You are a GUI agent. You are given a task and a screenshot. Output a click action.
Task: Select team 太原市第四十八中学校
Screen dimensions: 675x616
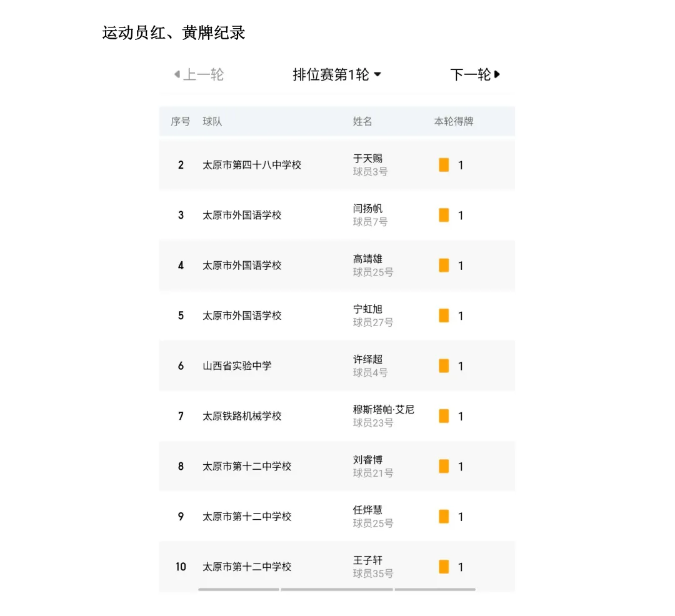[252, 165]
